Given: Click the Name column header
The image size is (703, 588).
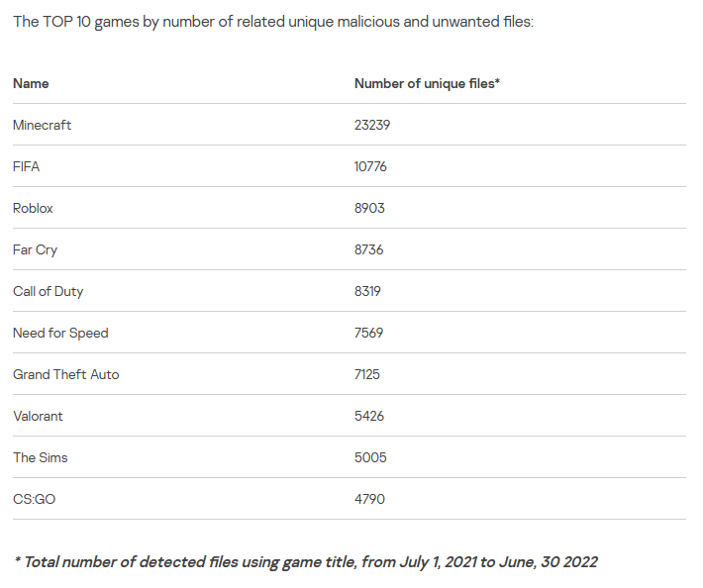Looking at the screenshot, I should tap(31, 84).
